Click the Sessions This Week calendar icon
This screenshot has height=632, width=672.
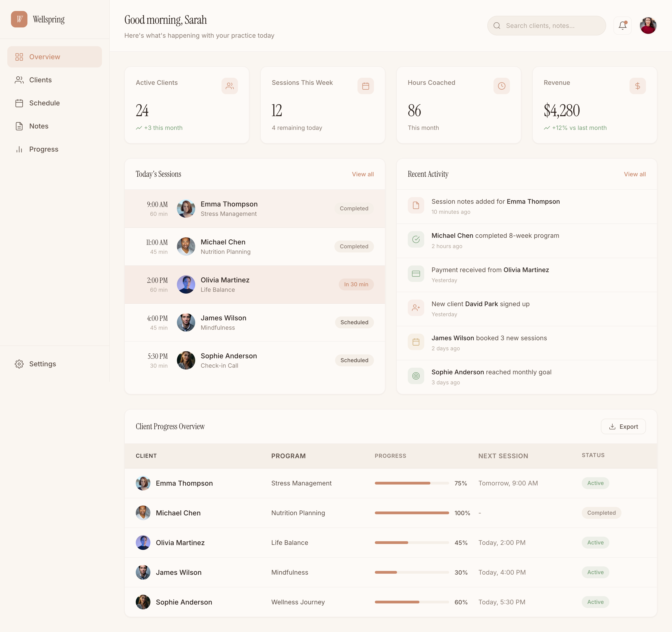click(x=365, y=86)
